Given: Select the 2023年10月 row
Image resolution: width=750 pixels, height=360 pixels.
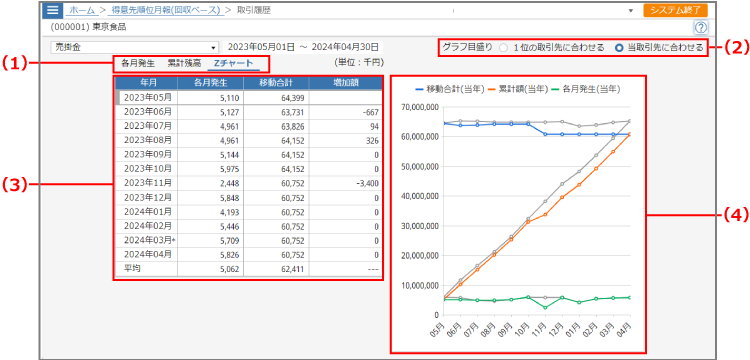Looking at the screenshot, I should tap(249, 169).
